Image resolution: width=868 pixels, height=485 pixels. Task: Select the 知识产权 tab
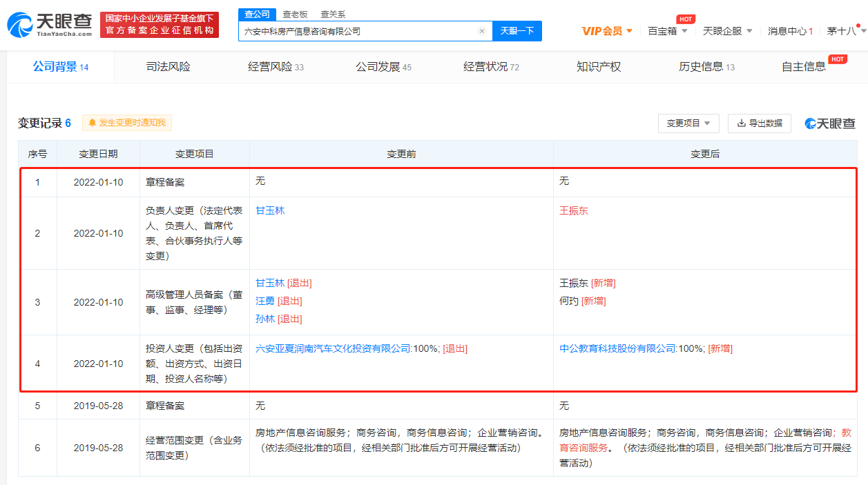pos(599,67)
